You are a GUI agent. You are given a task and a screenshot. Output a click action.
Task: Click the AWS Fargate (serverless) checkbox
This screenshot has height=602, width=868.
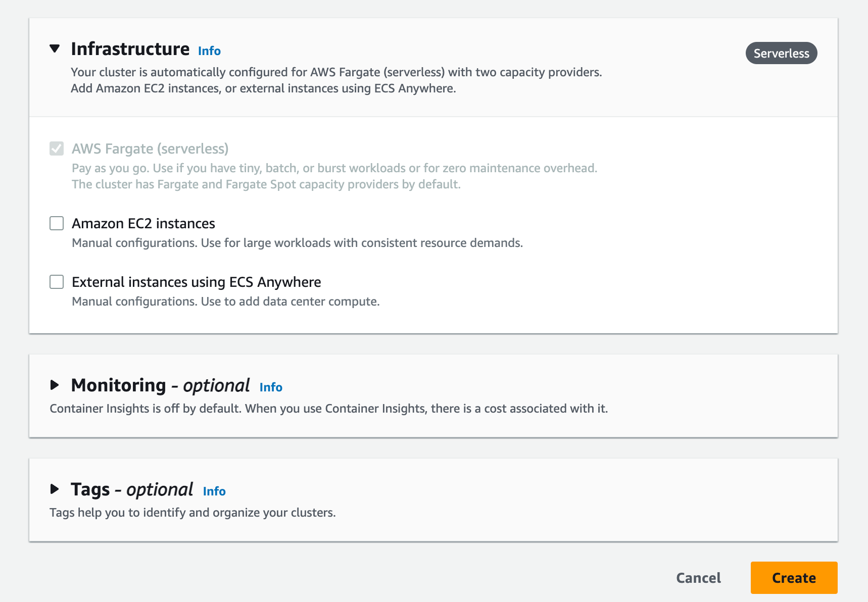click(57, 148)
